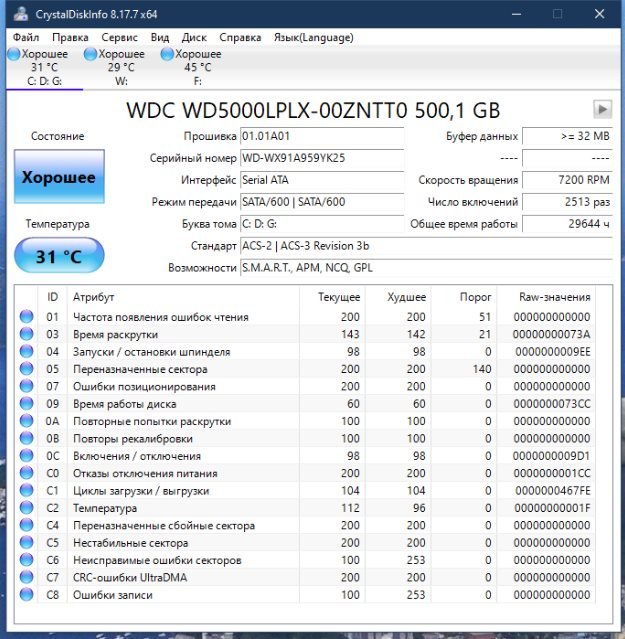The height and width of the screenshot is (639, 625).
Task: Click status orb for disk F:
Action: tap(167, 54)
